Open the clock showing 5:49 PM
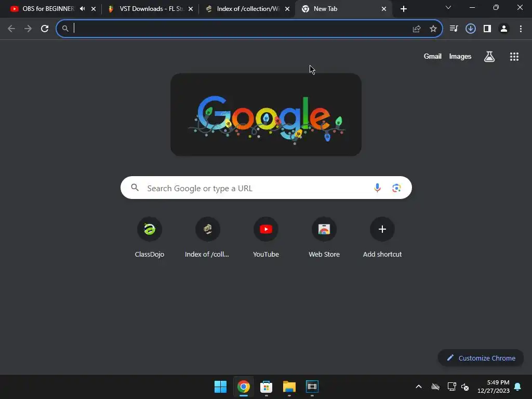The height and width of the screenshot is (399, 532). [494, 387]
